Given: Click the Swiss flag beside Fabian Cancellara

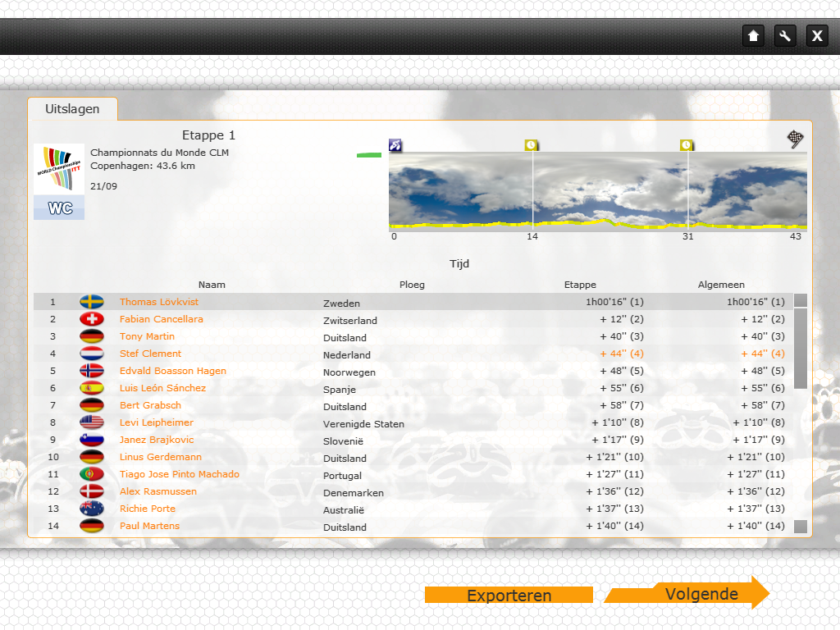Looking at the screenshot, I should (92, 319).
